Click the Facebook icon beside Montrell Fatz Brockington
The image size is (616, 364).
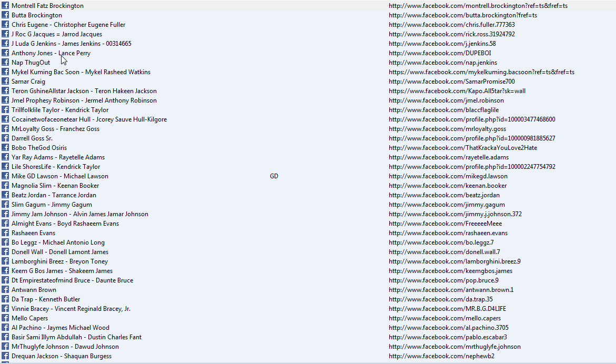(x=5, y=6)
